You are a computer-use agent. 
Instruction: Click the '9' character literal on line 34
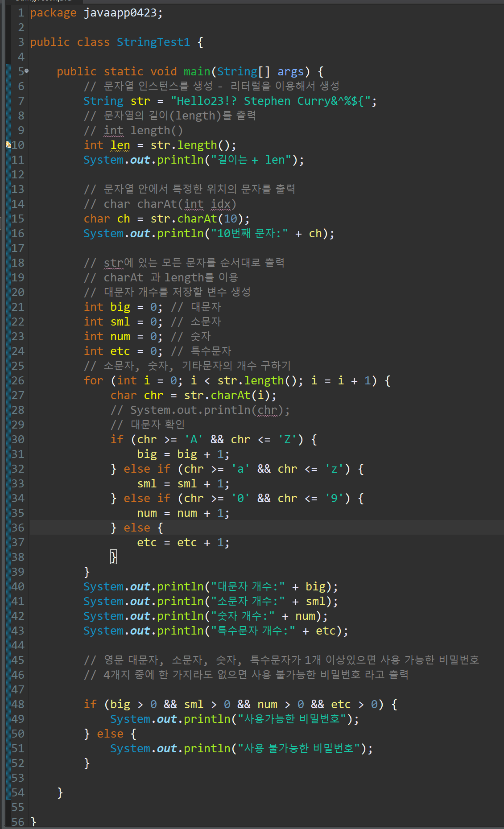click(x=334, y=498)
